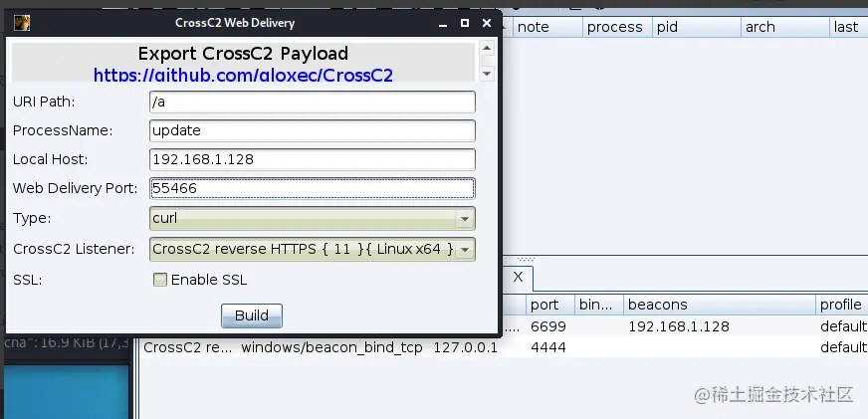The width and height of the screenshot is (868, 419).
Task: Focus the ProcessName field containing update
Action: 313,130
